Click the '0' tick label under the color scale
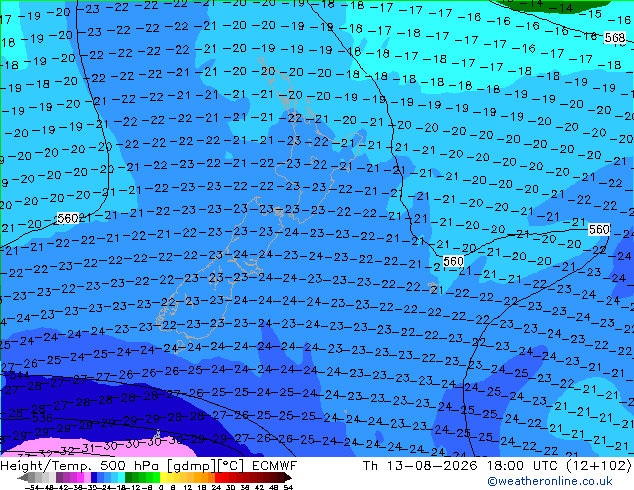 (x=161, y=488)
